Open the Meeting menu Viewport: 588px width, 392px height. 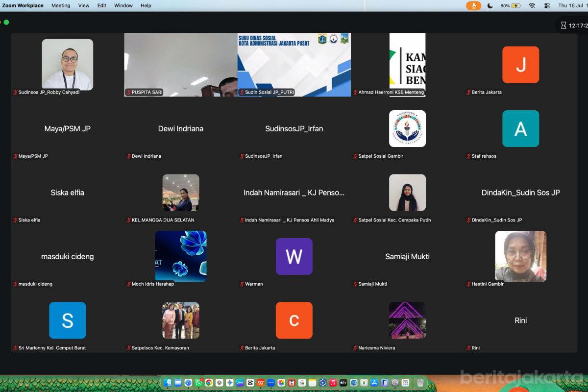[61, 5]
